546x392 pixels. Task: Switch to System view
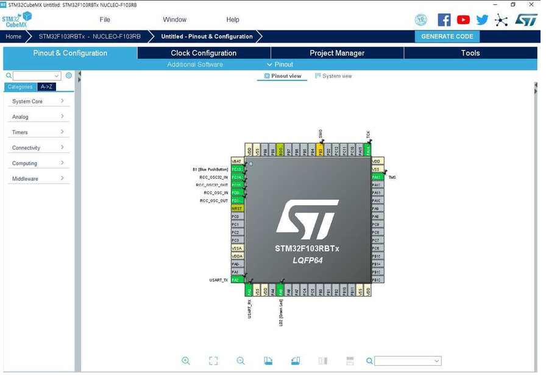coord(333,76)
